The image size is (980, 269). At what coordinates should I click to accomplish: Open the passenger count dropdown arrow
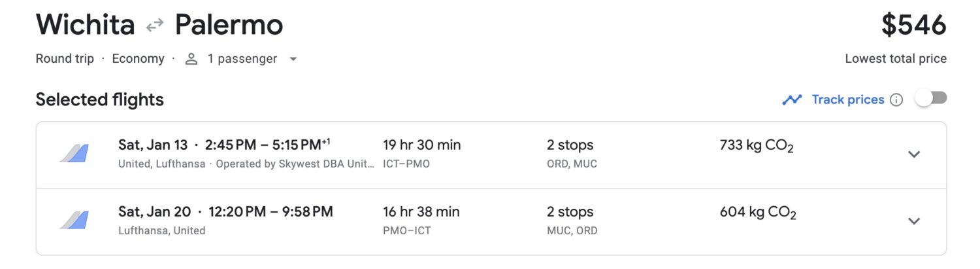tap(293, 59)
